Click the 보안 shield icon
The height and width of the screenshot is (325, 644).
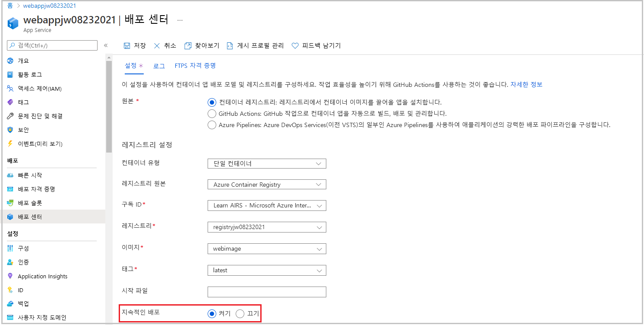tap(11, 130)
